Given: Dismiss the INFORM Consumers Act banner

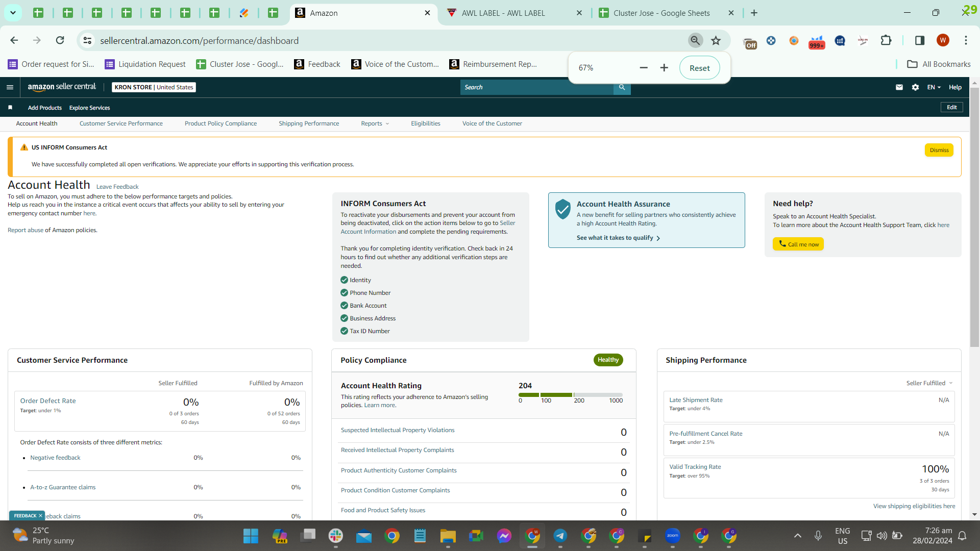Looking at the screenshot, I should [x=939, y=150].
